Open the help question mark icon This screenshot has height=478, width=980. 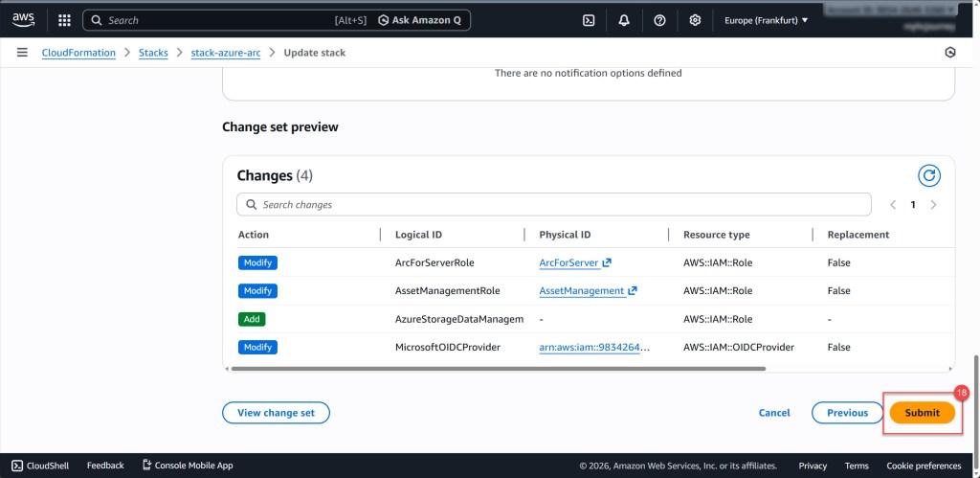point(659,20)
